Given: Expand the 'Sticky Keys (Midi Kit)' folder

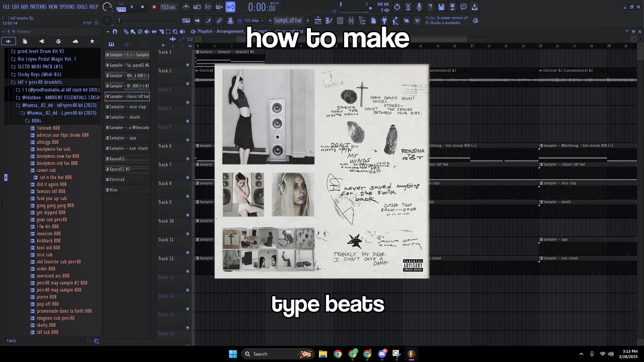Looking at the screenshot, I should click(x=36, y=74).
